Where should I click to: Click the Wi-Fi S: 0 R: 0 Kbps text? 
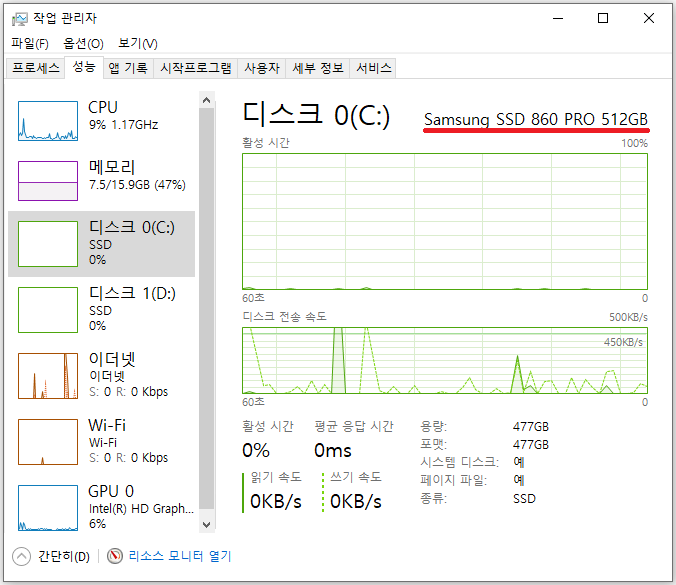(128, 458)
